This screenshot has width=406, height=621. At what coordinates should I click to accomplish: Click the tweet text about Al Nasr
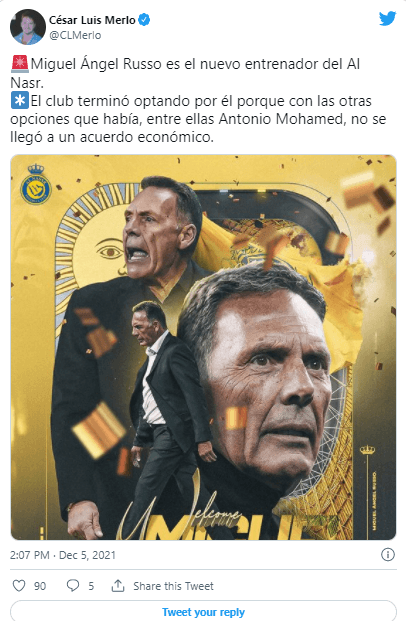[x=198, y=101]
